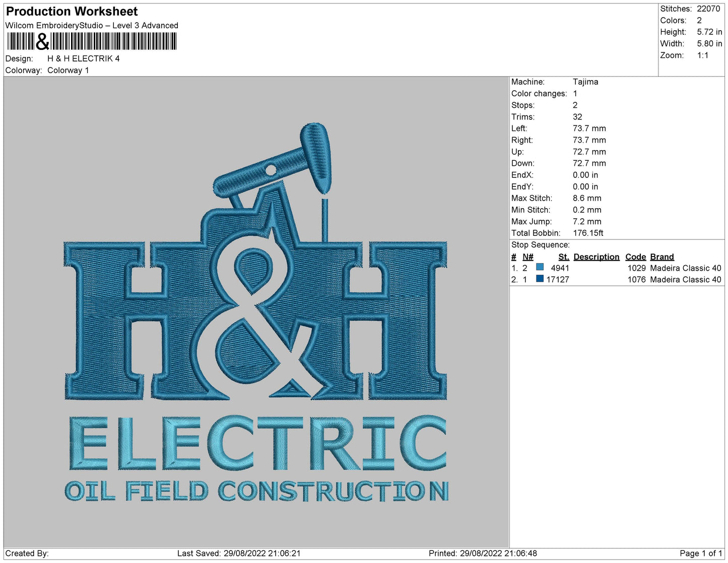Click the St. column header
This screenshot has height=563, width=728.
[x=563, y=257]
